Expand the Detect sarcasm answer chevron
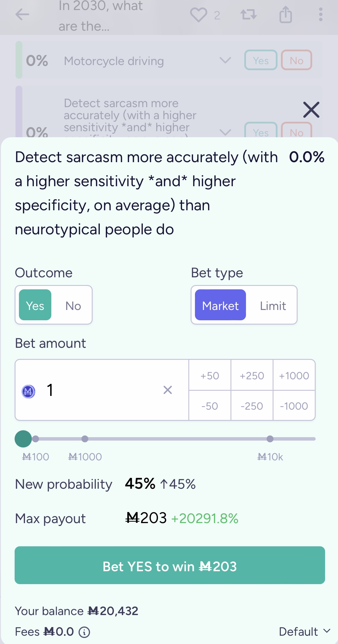The image size is (338, 644). (x=225, y=132)
